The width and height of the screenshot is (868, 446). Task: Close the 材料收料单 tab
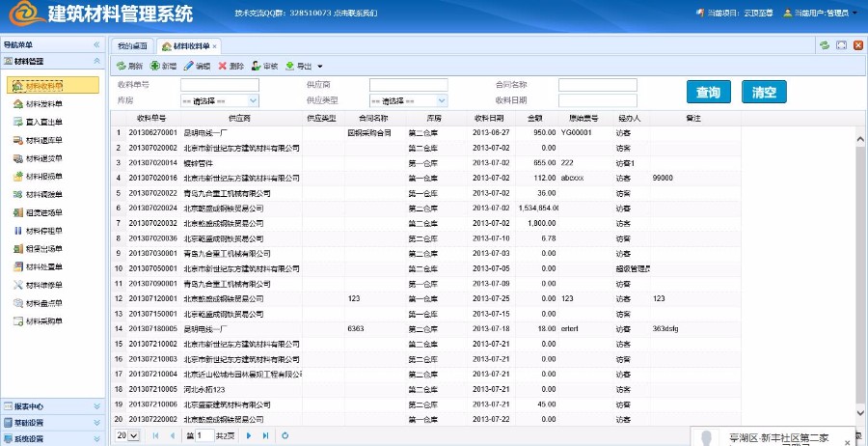pos(215,46)
